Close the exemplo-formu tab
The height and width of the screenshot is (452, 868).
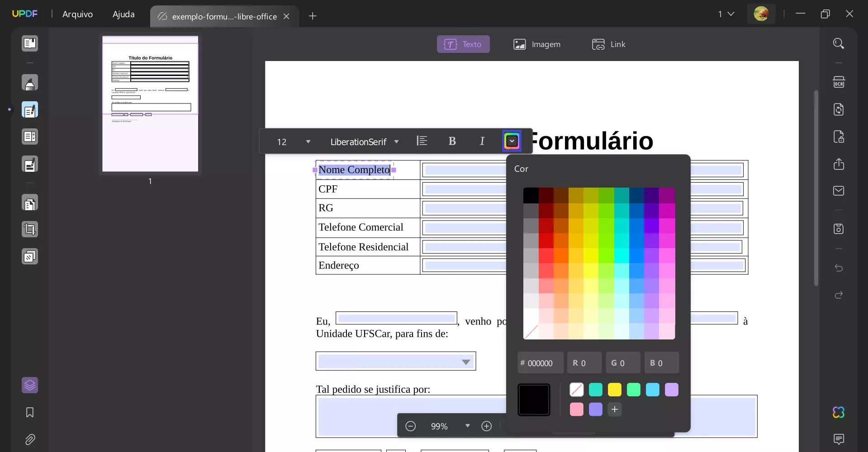pos(286,16)
